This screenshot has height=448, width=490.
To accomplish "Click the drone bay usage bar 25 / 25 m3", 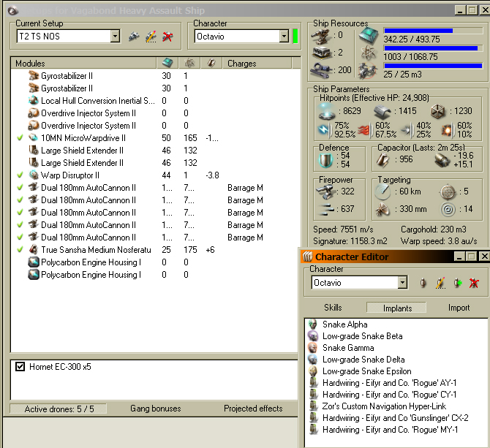I will point(433,66).
